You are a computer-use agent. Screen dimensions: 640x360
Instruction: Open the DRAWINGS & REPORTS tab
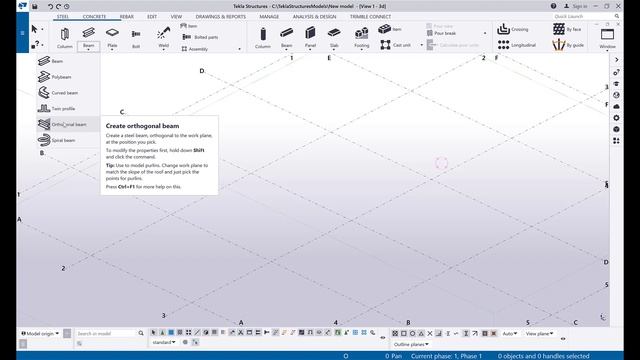click(x=221, y=17)
